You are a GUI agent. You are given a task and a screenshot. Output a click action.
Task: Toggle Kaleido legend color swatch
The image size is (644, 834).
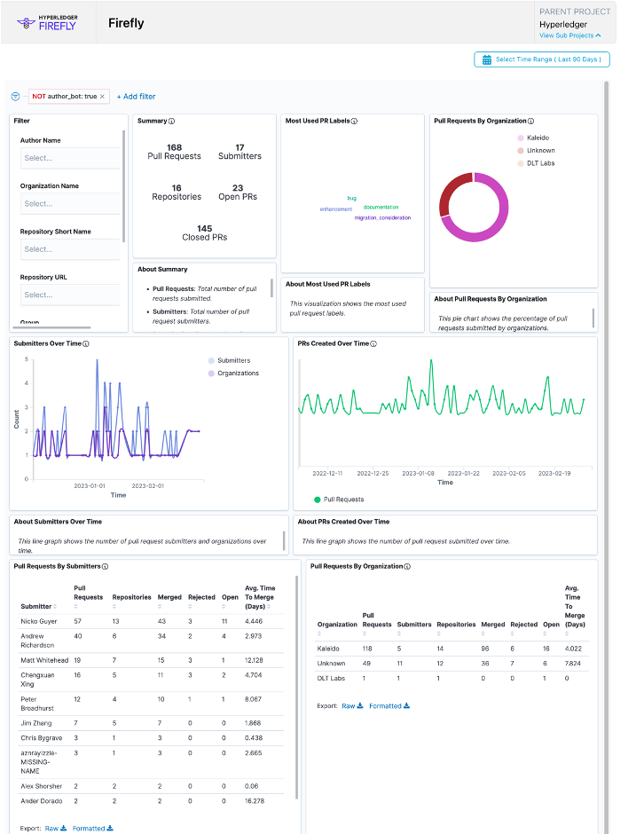(521, 138)
